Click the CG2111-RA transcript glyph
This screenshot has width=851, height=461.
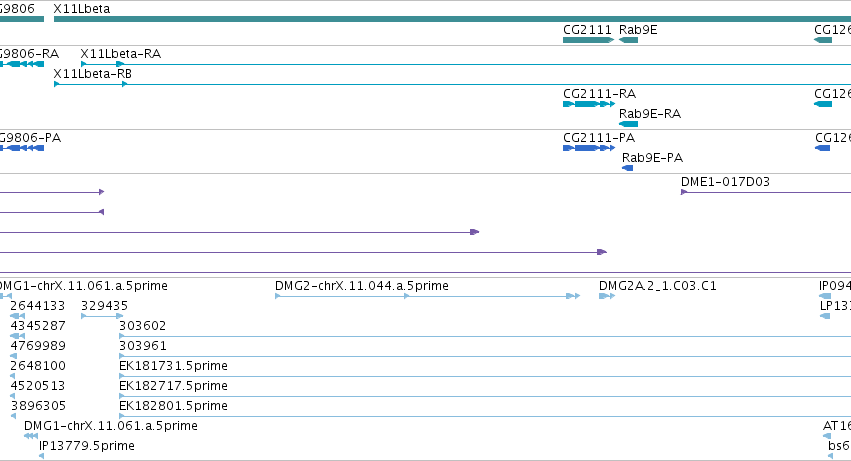pyautogui.click(x=589, y=104)
